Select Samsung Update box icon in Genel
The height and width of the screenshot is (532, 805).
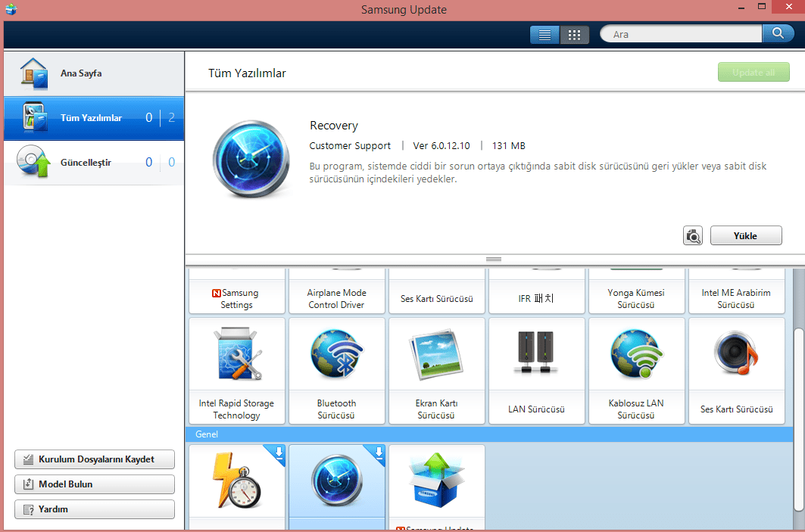click(436, 481)
